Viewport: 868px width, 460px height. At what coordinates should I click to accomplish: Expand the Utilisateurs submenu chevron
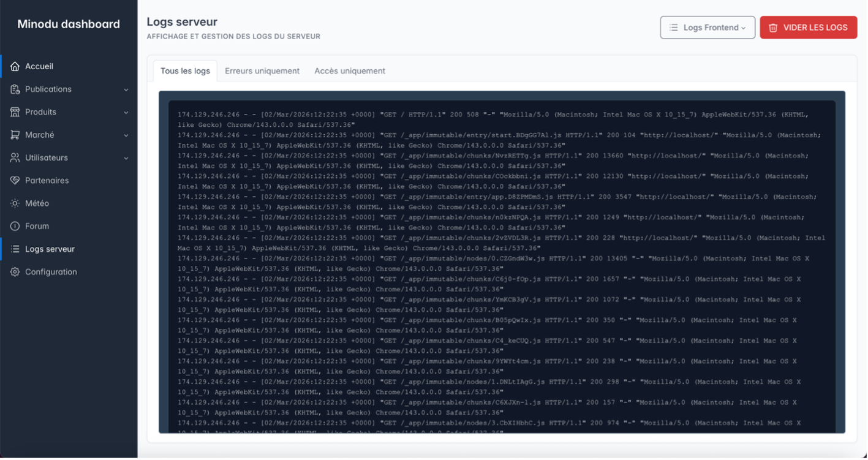(x=126, y=158)
